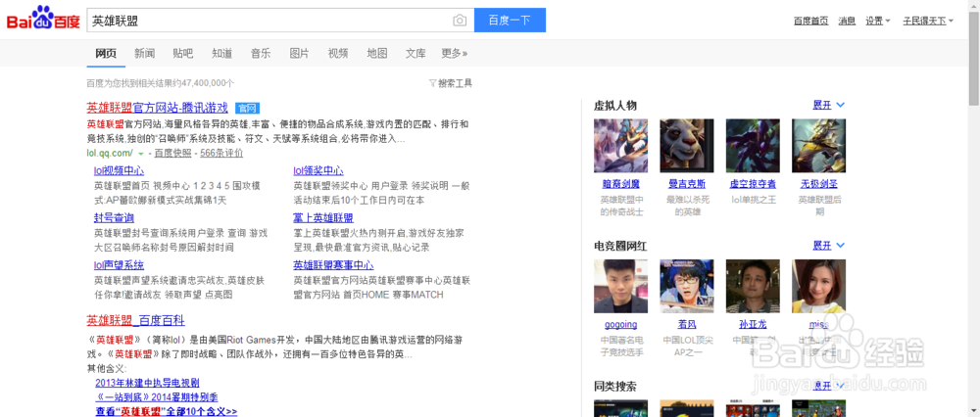Open 英雄联盟官方网站-腾讯游戏 result

click(157, 108)
